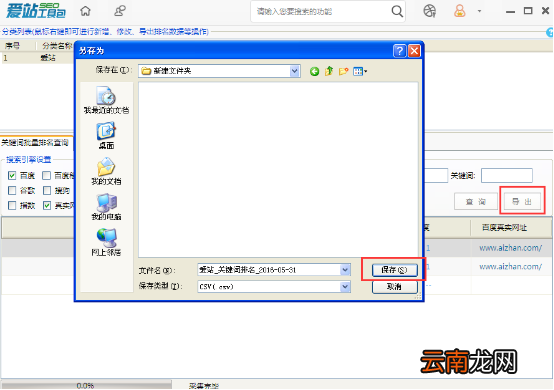Go to the home page icon
554x390 pixels.
[85, 11]
